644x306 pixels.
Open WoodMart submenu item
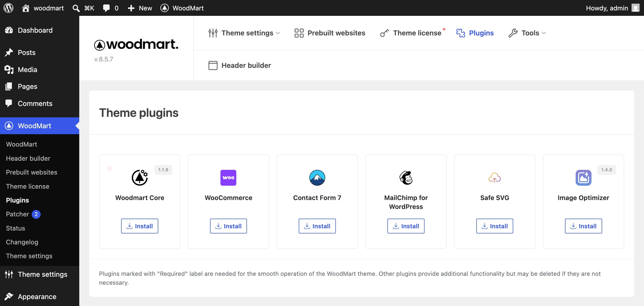(22, 144)
